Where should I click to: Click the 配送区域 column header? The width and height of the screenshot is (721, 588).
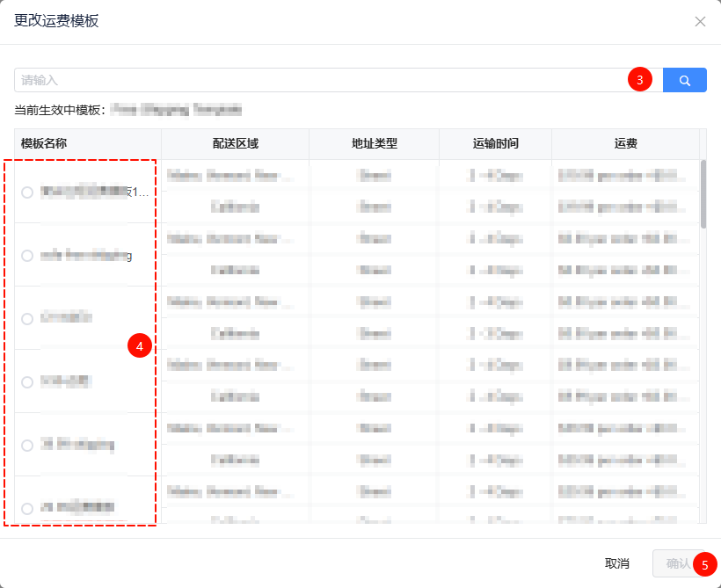235,143
